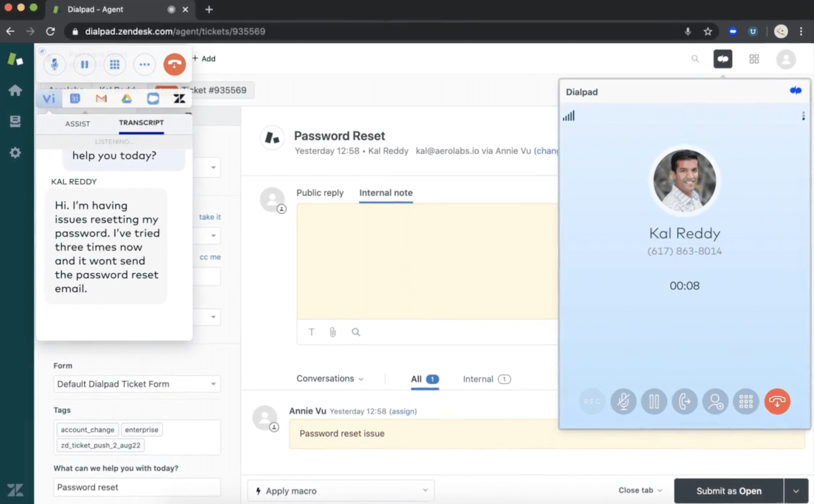Switch to the ASSIST tab
Viewport: 814px width, 504px height.
pyautogui.click(x=78, y=123)
